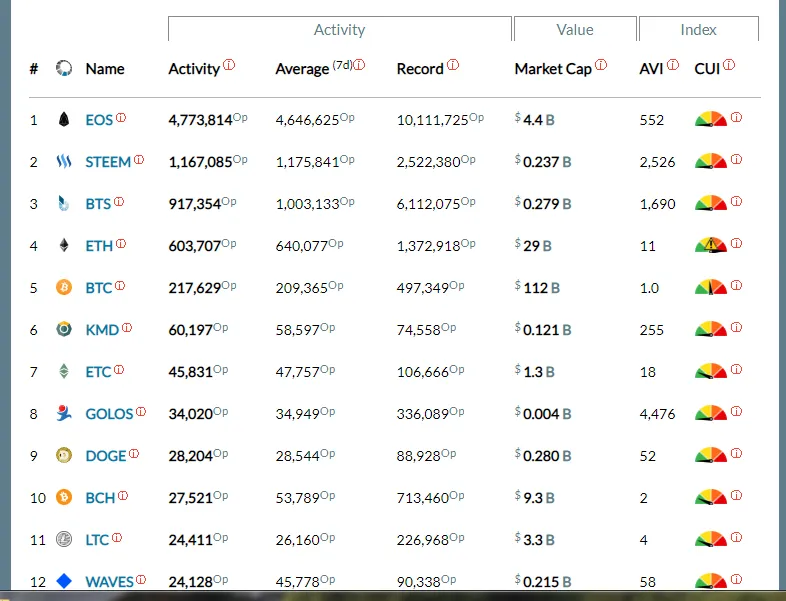Open the BTC coin link
This screenshot has width=786, height=601.
[99, 288]
